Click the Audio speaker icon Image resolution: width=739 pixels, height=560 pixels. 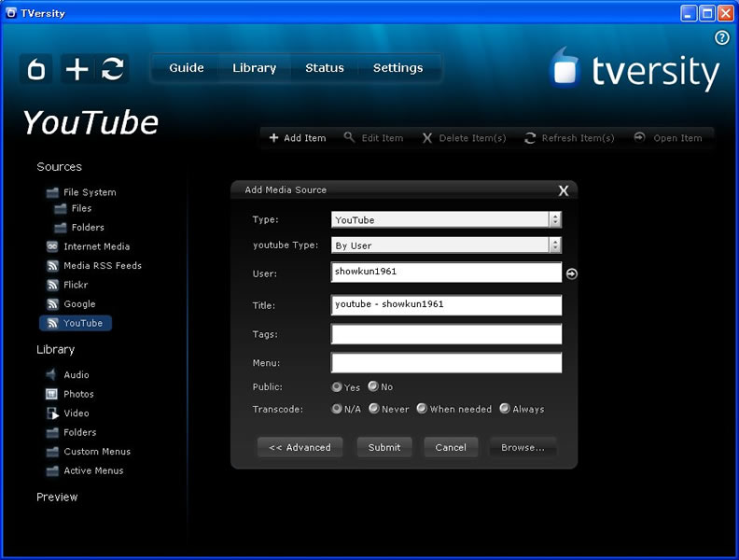[51, 375]
